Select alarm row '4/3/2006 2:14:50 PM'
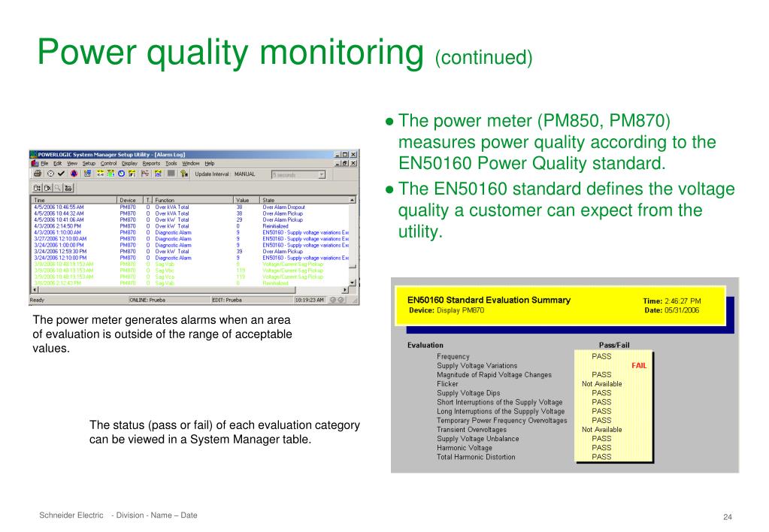 190,226
